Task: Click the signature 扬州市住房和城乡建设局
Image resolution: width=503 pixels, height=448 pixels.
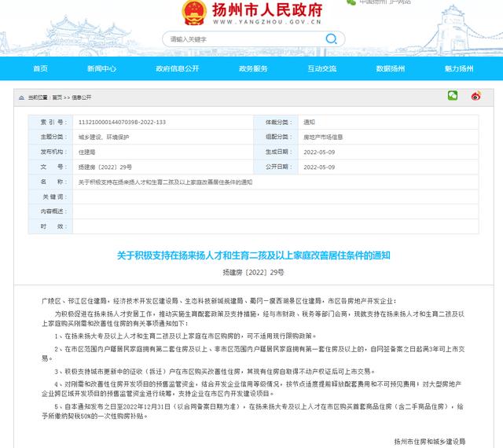Action: [x=430, y=442]
